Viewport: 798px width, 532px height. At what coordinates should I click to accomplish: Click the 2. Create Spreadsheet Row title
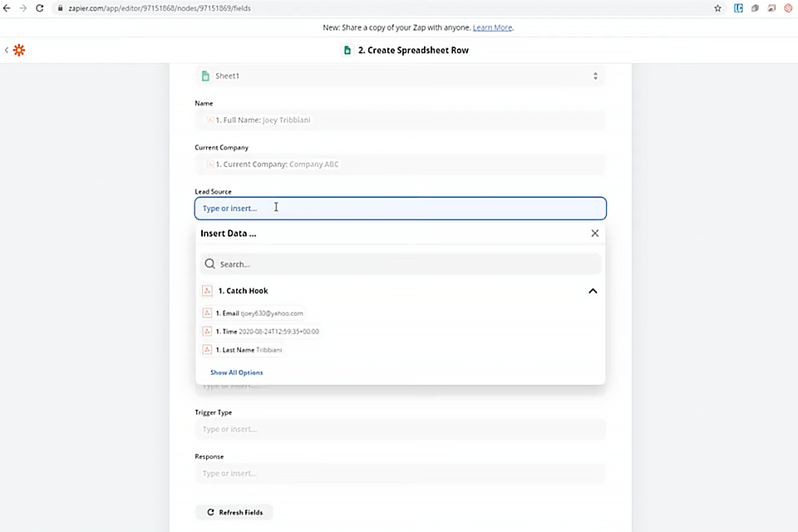[x=413, y=50]
